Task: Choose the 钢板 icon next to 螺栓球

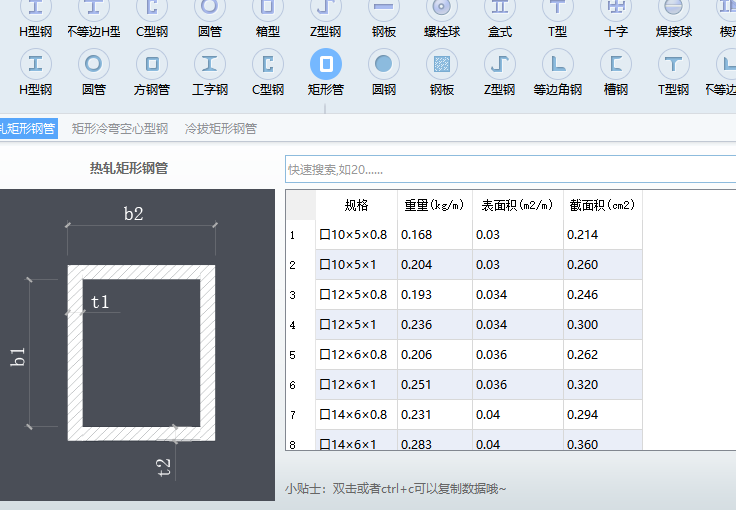Action: click(x=383, y=8)
